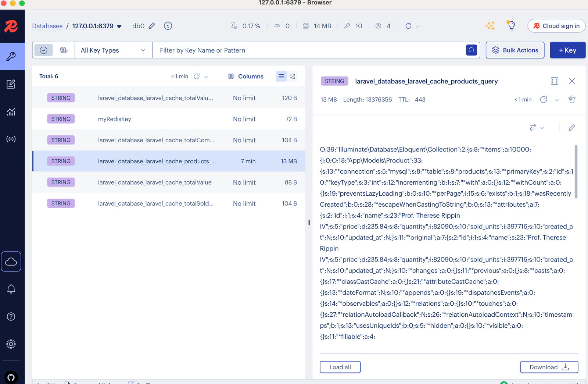Click the key name in details header
Screen dimensions: 588x384
pos(426,81)
